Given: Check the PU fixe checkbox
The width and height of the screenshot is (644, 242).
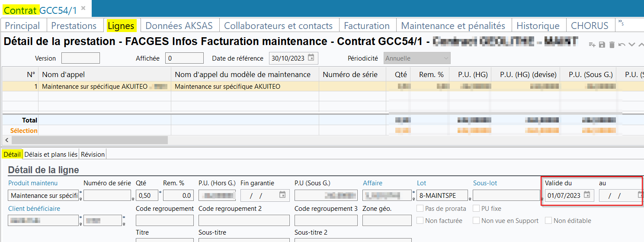Looking at the screenshot, I should point(476,209).
